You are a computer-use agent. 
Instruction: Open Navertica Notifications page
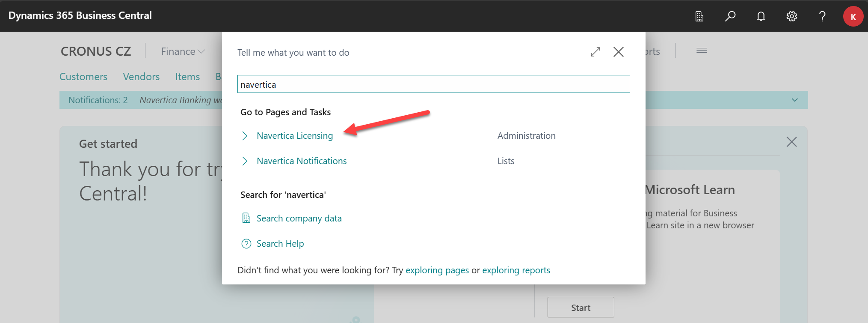tap(302, 161)
